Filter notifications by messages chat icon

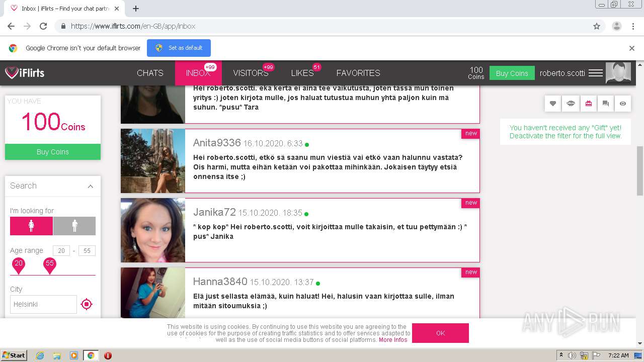[606, 104]
